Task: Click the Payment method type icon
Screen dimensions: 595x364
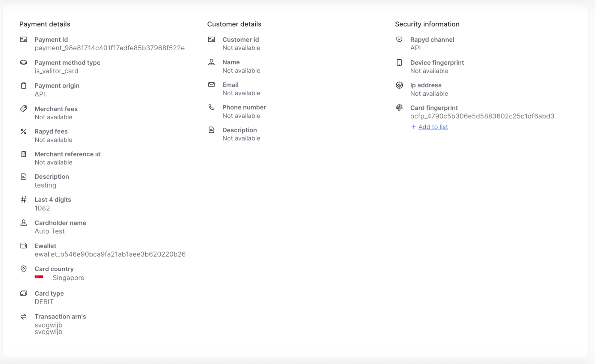Action: tap(24, 62)
